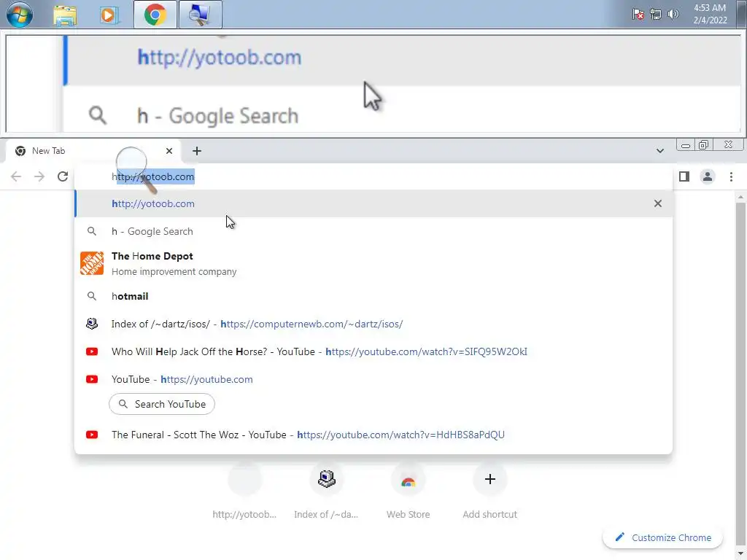Expand the tab search chevron
Image resolution: width=747 pixels, height=560 pixels.
tap(659, 151)
